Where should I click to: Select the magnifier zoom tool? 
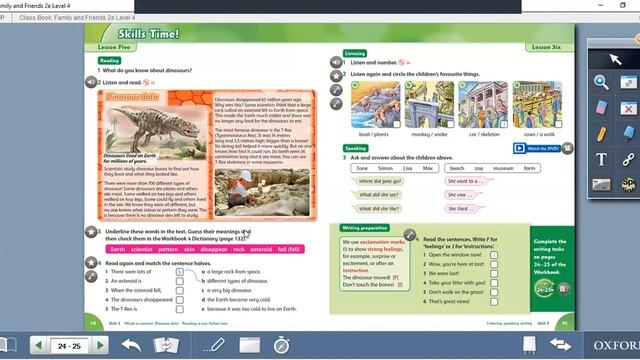coord(601,82)
